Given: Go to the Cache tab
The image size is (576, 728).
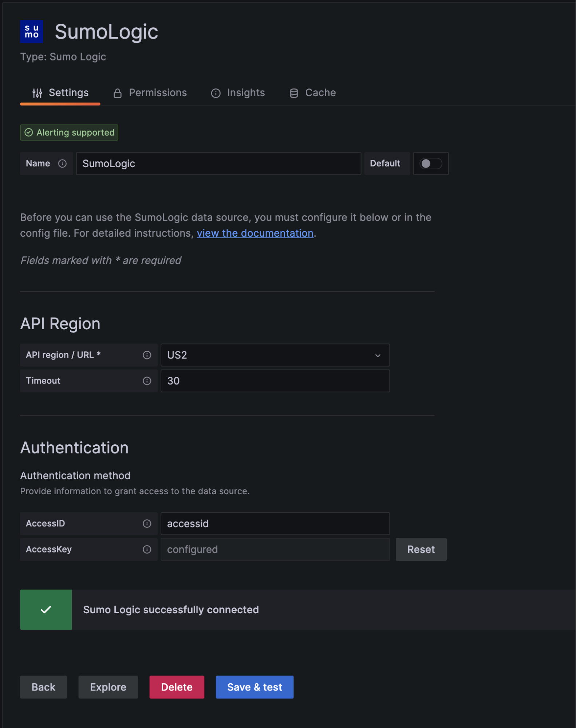Looking at the screenshot, I should point(313,93).
